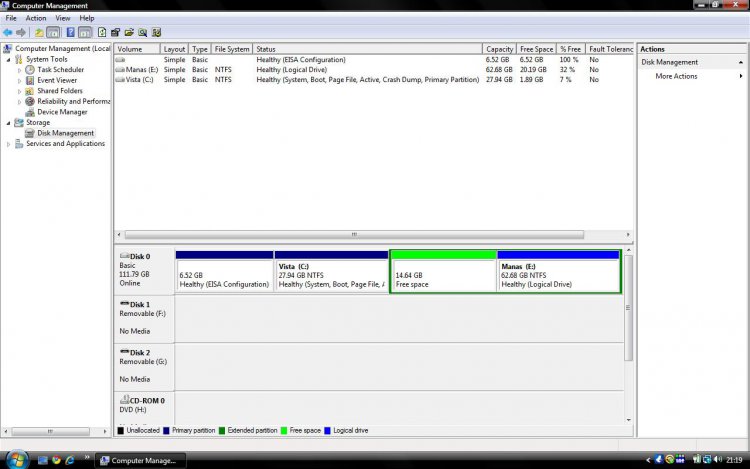Click the disk view vertical scrollbar down arrow
The width and height of the screenshot is (750, 469).
coord(629,420)
